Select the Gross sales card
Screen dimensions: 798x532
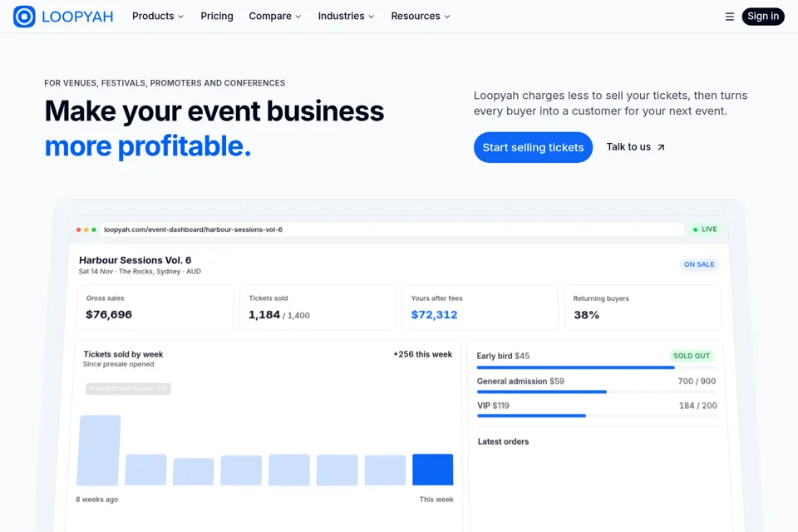pyautogui.click(x=155, y=308)
